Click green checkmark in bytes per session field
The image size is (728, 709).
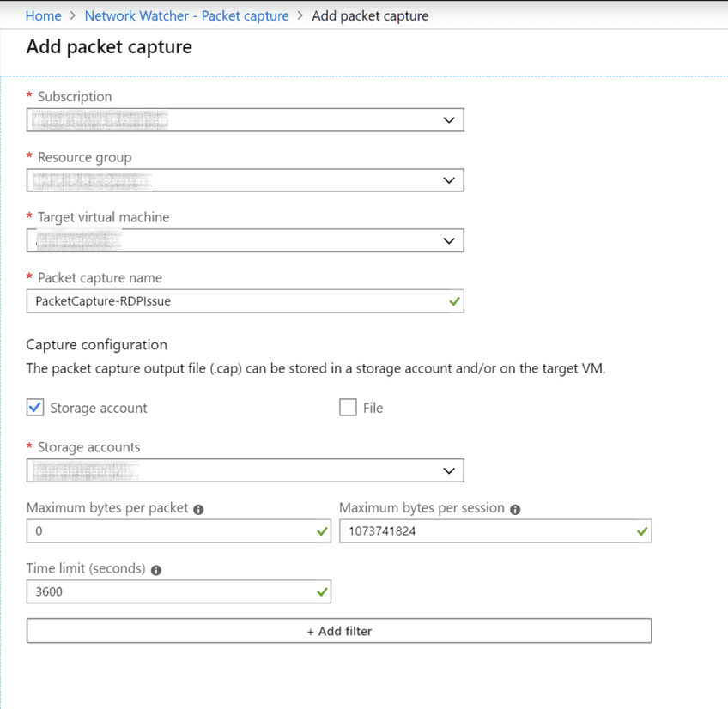[x=642, y=531]
